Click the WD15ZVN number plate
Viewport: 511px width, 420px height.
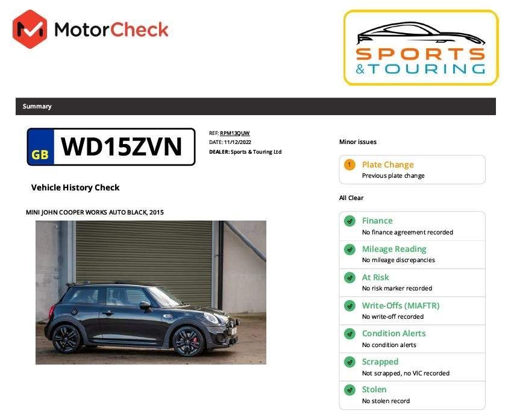pos(111,146)
